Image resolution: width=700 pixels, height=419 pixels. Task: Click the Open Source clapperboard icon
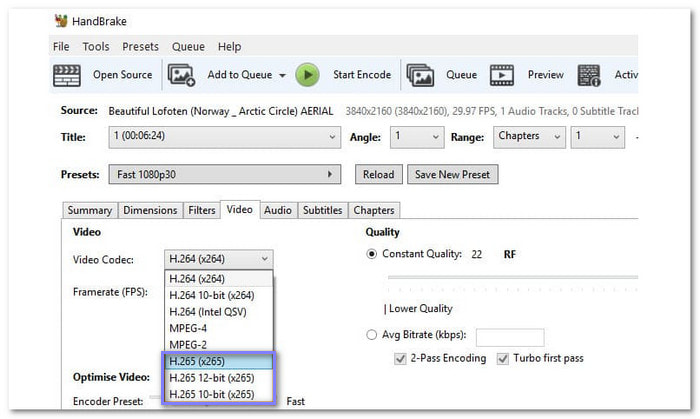[66, 75]
